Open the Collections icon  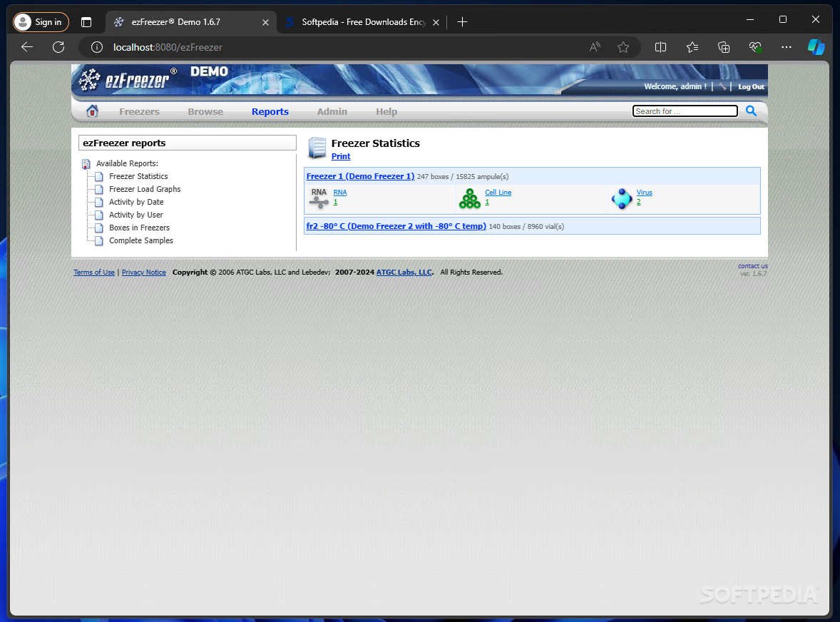coord(724,47)
